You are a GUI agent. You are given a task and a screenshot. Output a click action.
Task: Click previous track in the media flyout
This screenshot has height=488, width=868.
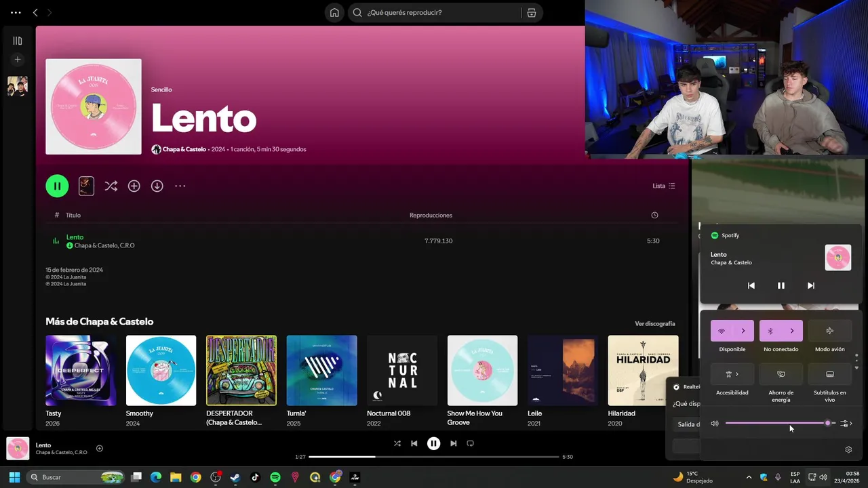tap(751, 285)
